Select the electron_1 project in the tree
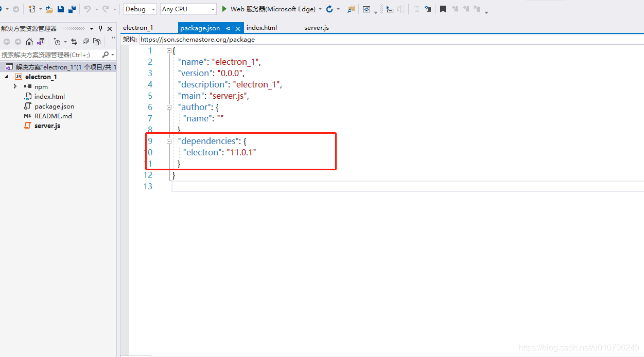 tap(41, 77)
